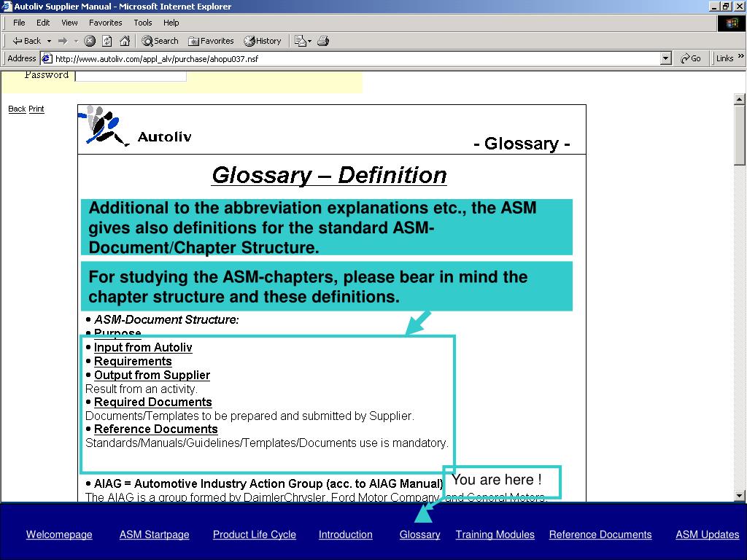Screen dimensions: 747x560
Task: Open the Welcomepage link
Action: pyautogui.click(x=59, y=534)
